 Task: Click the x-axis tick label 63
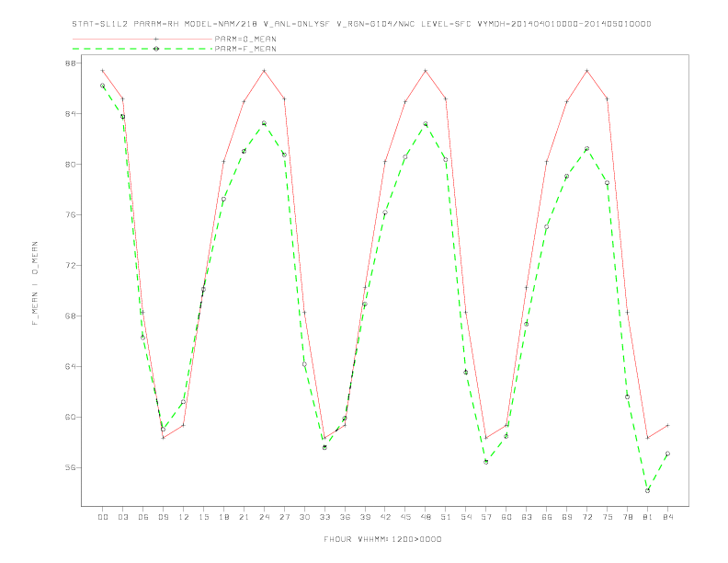527,517
